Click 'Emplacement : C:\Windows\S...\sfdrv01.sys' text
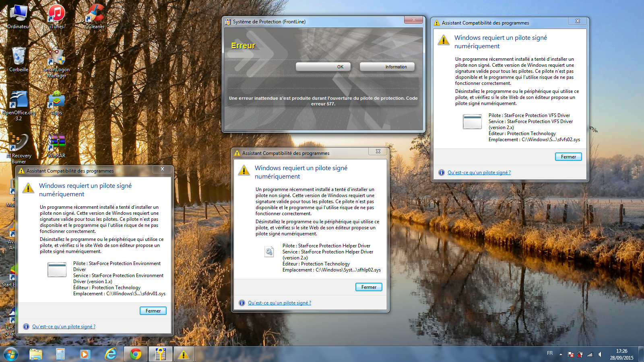Screen dimensions: 644x362 click(119, 294)
